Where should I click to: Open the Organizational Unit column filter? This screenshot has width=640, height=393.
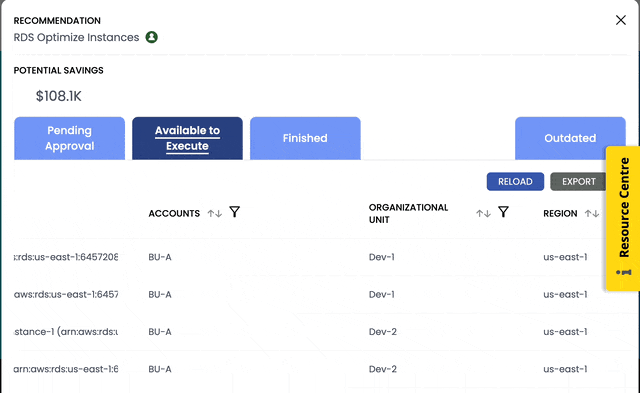tap(503, 212)
